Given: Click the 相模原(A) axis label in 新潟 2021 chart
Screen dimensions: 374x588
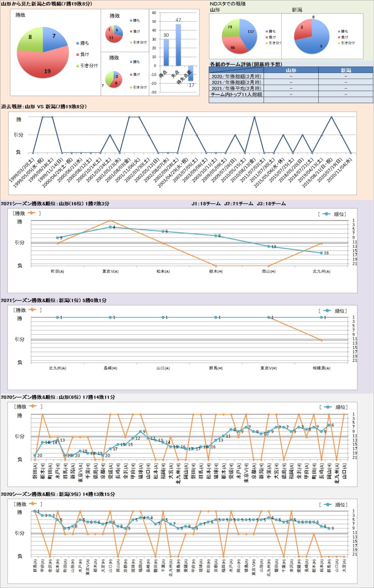Looking at the screenshot, I should (321, 368).
